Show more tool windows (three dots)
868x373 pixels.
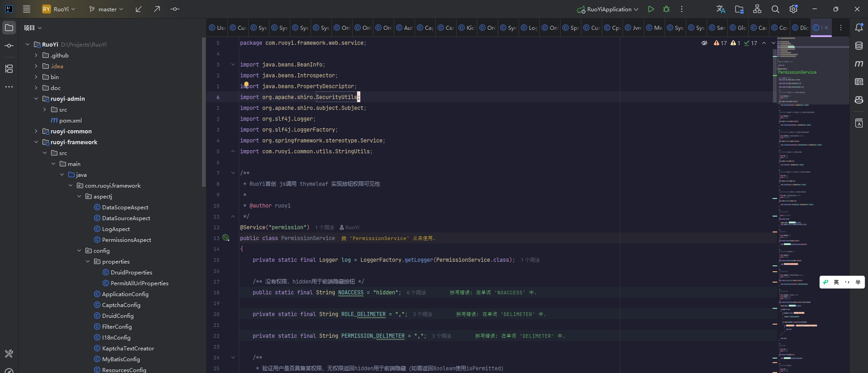click(9, 87)
